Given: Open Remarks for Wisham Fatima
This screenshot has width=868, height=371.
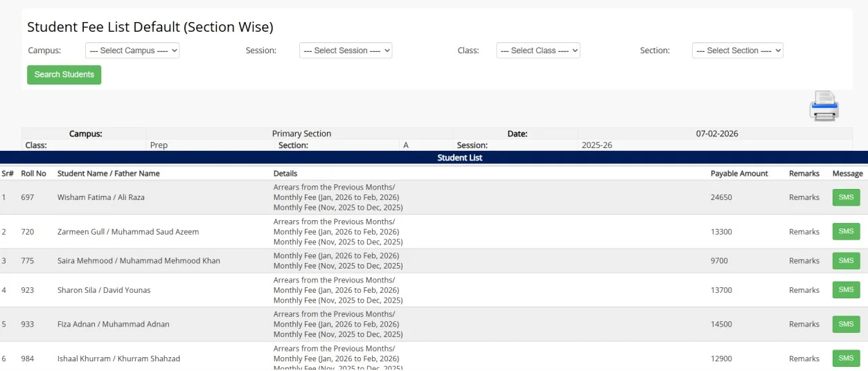Looking at the screenshot, I should (804, 197).
